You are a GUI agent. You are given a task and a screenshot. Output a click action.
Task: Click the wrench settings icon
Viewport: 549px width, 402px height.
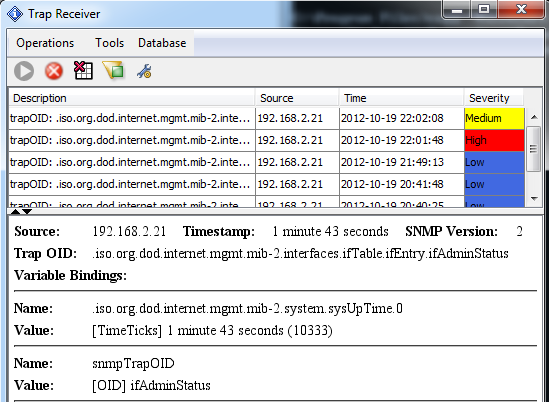coord(144,71)
